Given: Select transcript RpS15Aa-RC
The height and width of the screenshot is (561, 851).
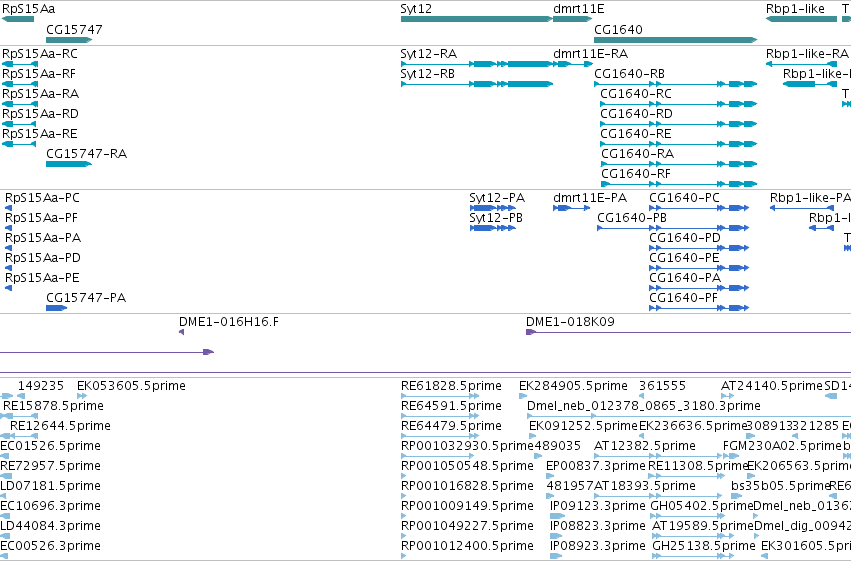Looking at the screenshot, I should click(40, 54).
